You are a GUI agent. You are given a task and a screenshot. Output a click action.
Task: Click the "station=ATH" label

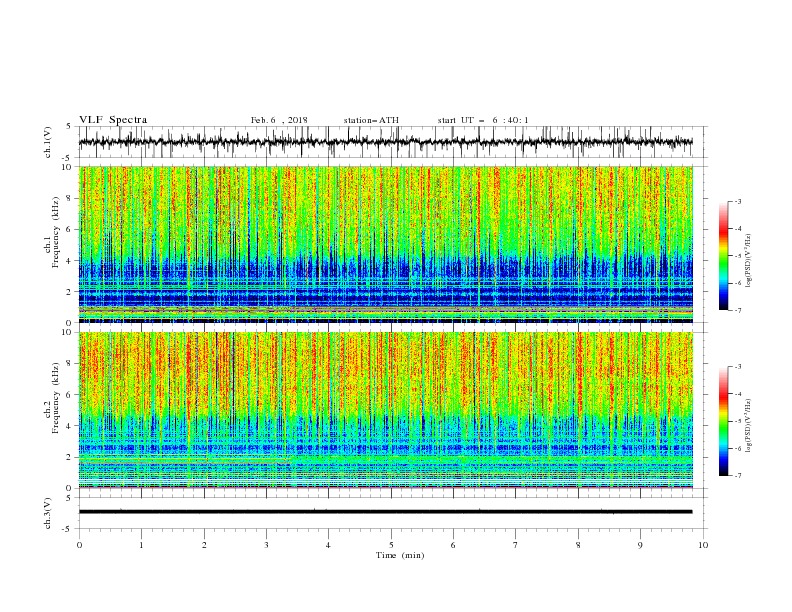click(371, 120)
